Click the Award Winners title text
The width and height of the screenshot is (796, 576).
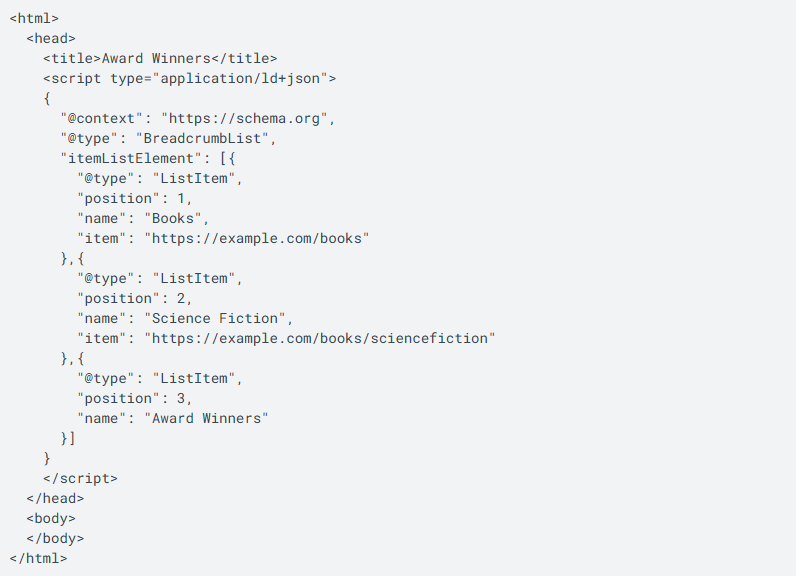[156, 59]
